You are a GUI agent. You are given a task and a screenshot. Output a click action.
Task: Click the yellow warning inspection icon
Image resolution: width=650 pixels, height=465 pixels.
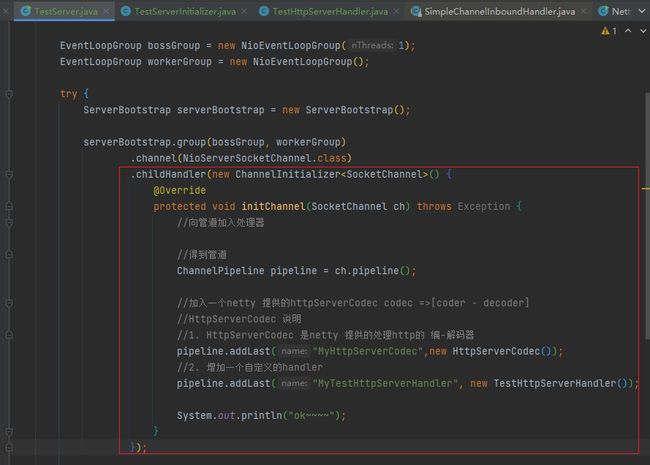[605, 31]
